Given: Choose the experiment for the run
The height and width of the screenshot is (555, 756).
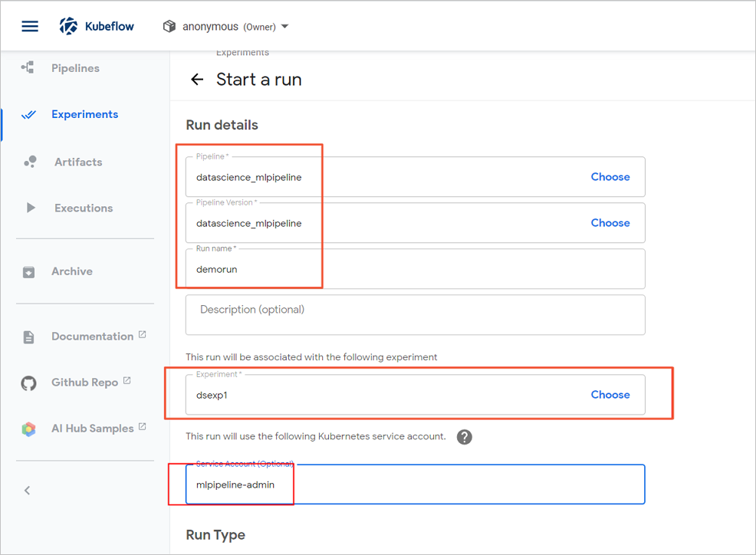Looking at the screenshot, I should point(610,395).
